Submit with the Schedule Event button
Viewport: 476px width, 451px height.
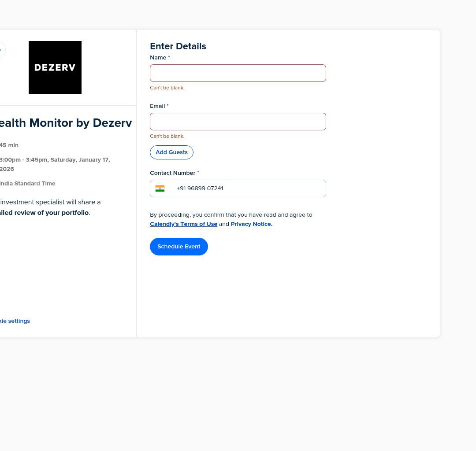click(179, 247)
